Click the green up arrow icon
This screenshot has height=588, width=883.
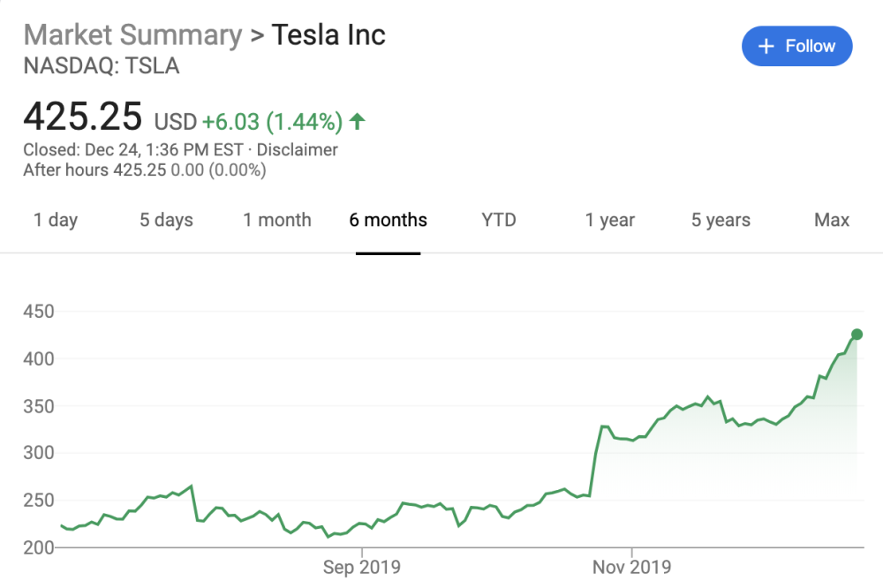point(358,121)
